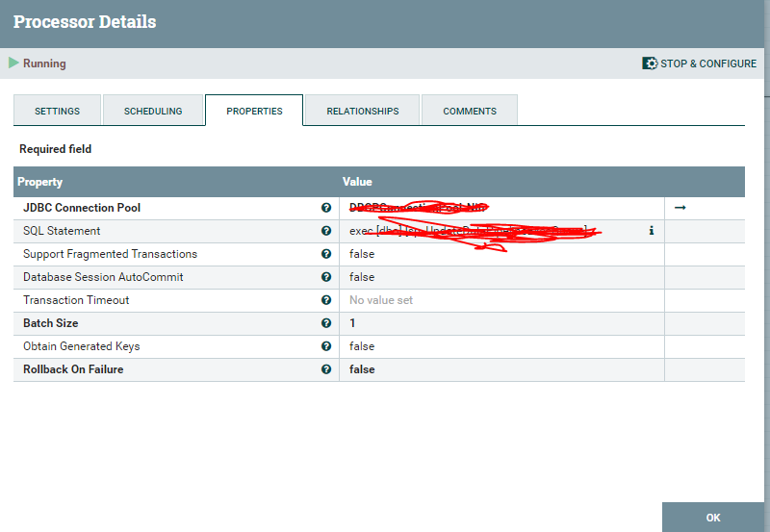Select the Rollback On Failure false value
This screenshot has width=770, height=532.
(362, 369)
